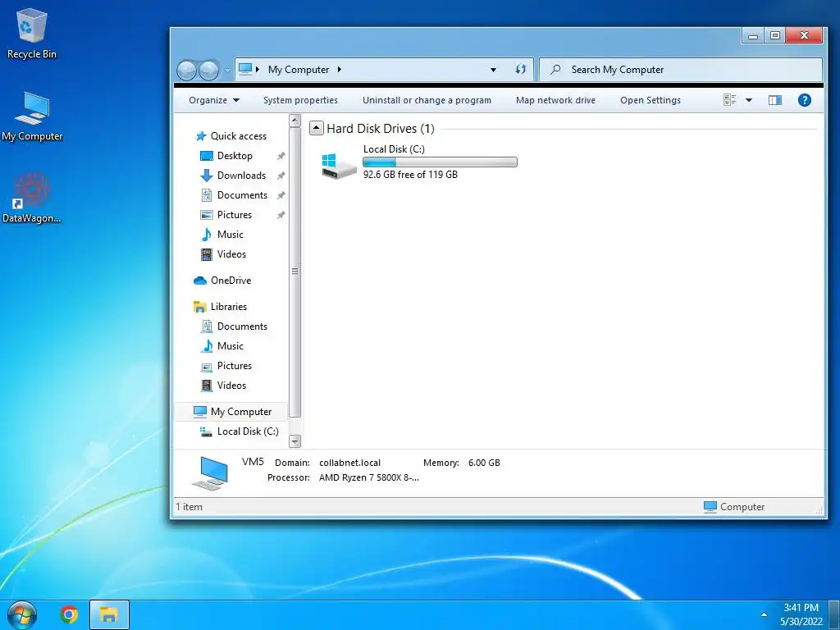The height and width of the screenshot is (630, 840).
Task: Expand the address bar history dropdown
Action: tap(493, 70)
